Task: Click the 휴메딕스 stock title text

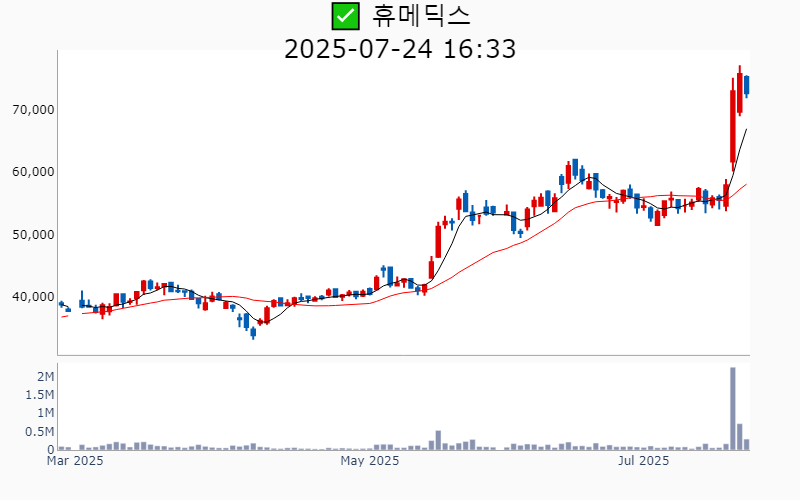Action: 420,16
